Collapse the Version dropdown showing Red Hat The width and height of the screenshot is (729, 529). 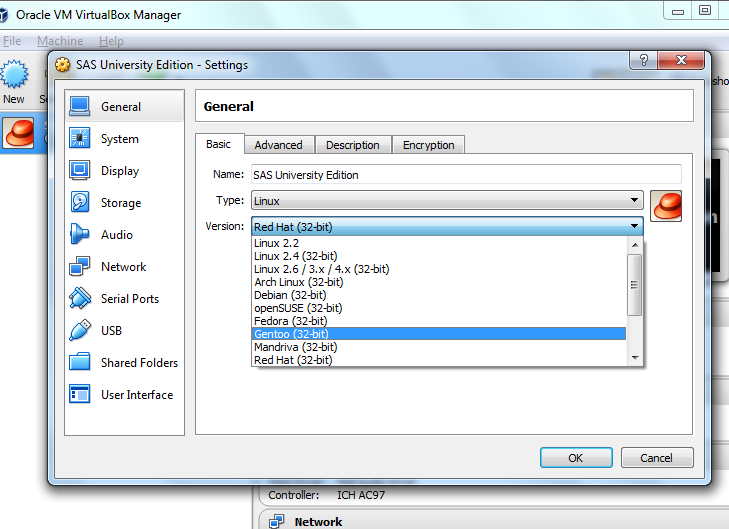447,226
